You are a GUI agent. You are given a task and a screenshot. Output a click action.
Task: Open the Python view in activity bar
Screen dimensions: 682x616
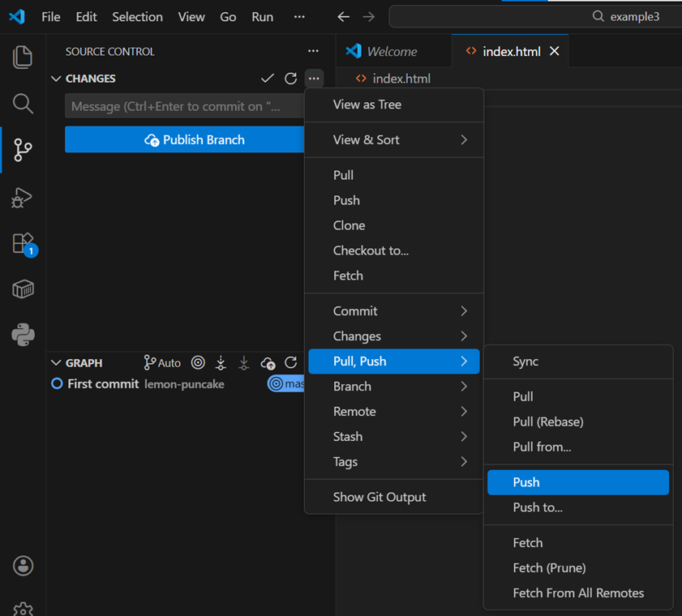(23, 334)
